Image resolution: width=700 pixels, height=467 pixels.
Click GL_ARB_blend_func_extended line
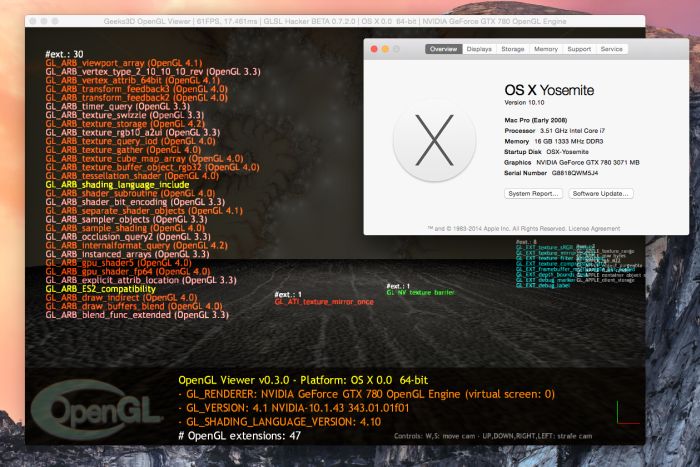[137, 315]
